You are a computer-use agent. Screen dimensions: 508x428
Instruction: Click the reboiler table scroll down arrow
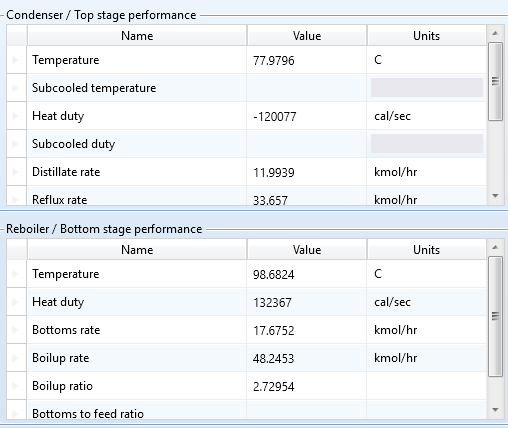(495, 410)
